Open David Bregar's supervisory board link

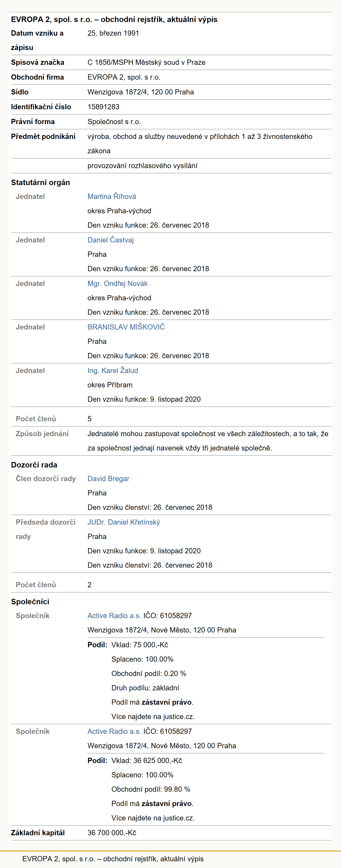tap(108, 478)
